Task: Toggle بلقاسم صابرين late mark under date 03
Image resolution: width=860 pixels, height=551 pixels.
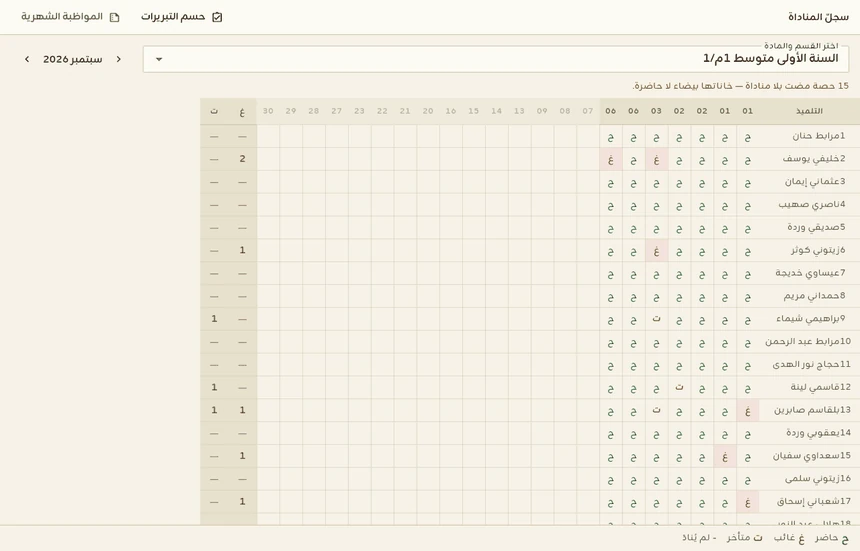Action: [x=657, y=411]
